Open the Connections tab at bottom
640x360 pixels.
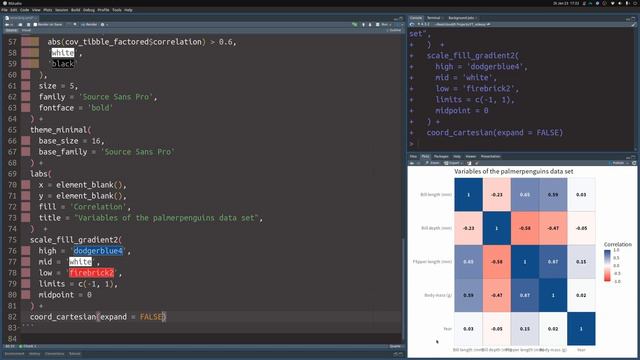coord(54,354)
